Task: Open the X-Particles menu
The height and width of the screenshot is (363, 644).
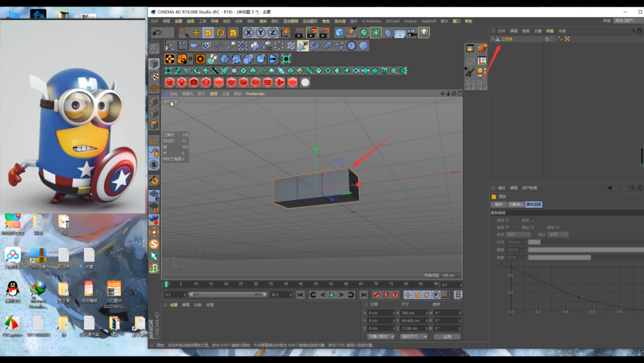Action: pyautogui.click(x=371, y=21)
